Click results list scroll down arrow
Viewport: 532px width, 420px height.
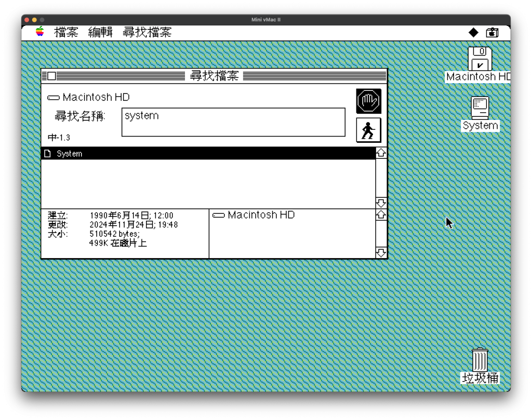381,203
